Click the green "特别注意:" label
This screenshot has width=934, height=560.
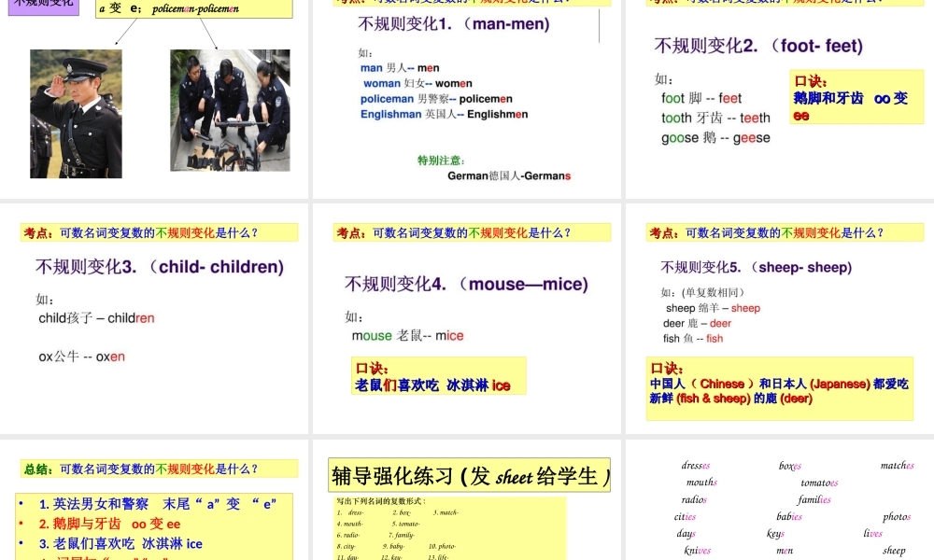[442, 161]
